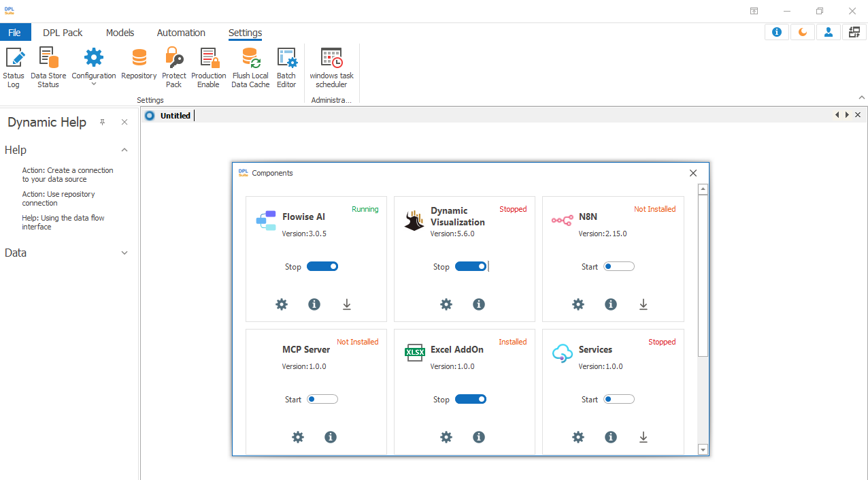Viewport: 868px width, 480px height.
Task: Open the user profile icon
Action: [x=829, y=32]
